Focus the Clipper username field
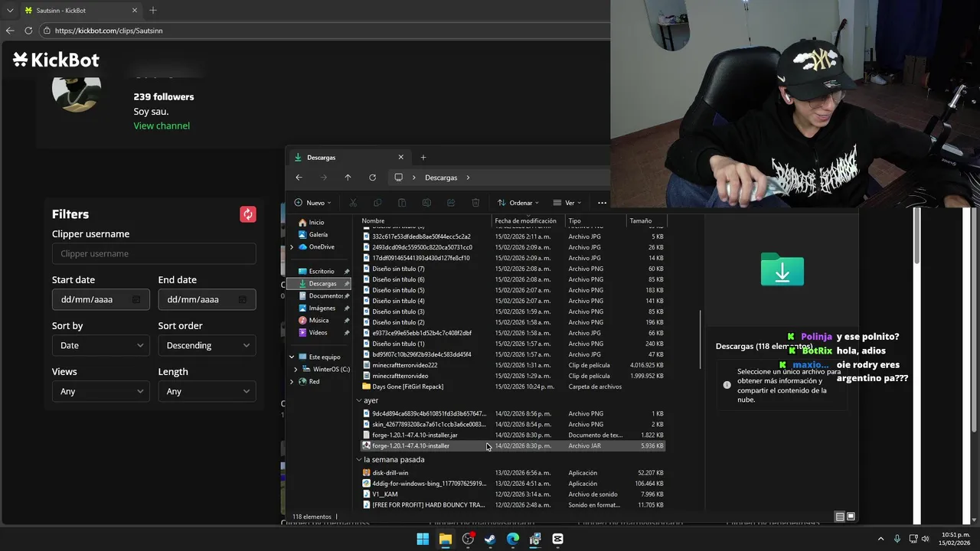Image resolution: width=980 pixels, height=551 pixels. (154, 253)
